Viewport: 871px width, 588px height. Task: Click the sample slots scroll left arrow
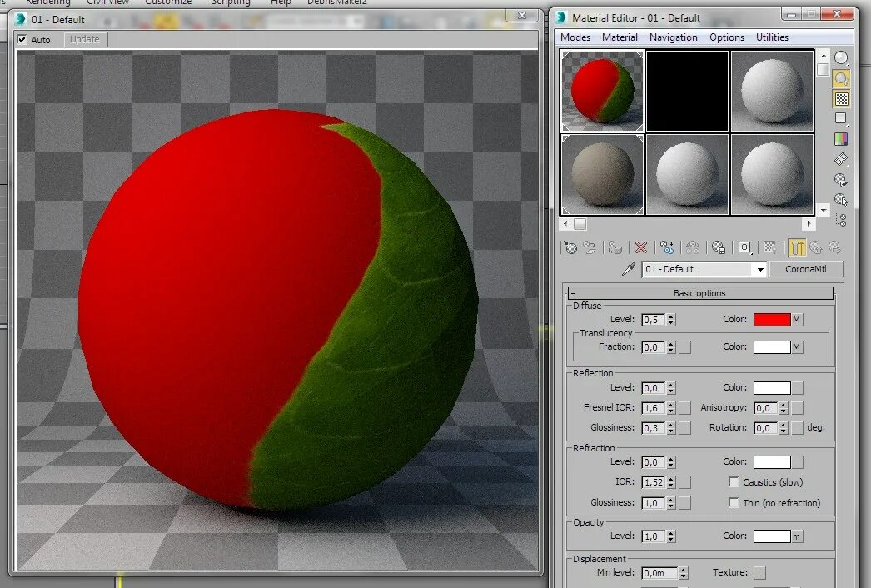tap(565, 224)
